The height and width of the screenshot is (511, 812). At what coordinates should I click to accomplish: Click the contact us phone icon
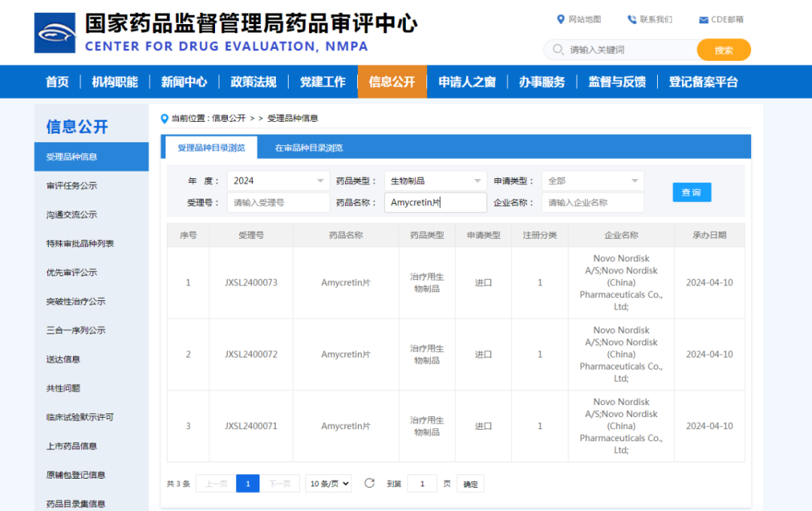coord(632,20)
